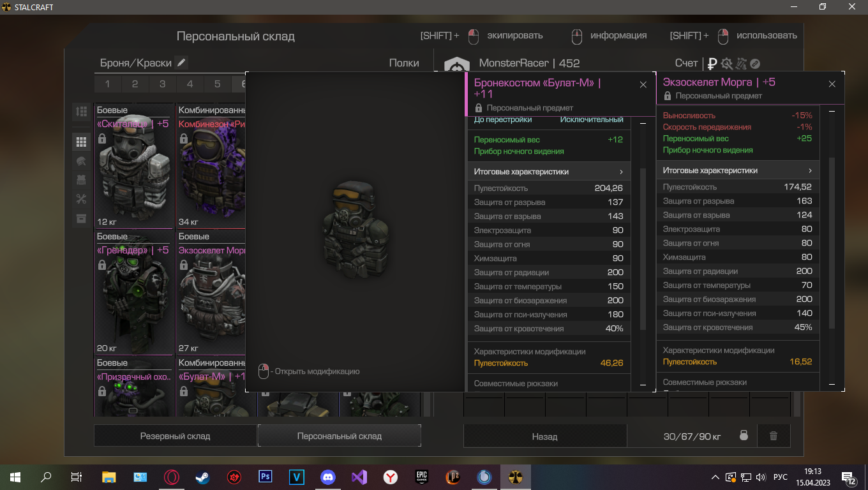Select shelf tab 5

click(x=218, y=84)
